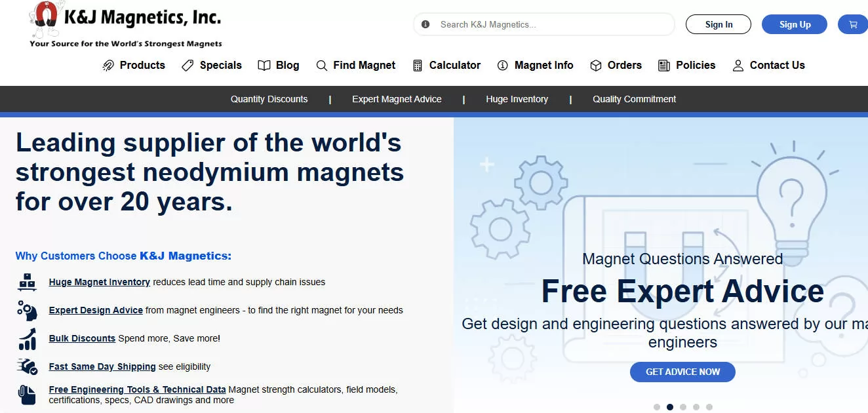The image size is (868, 413).
Task: Click the Free Expert Advice banner heading
Action: pos(682,291)
